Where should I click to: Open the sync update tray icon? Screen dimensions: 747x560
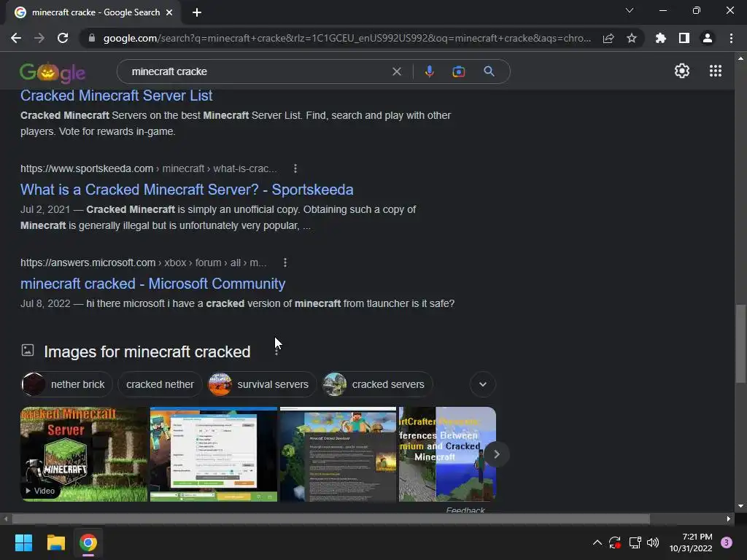[614, 542]
